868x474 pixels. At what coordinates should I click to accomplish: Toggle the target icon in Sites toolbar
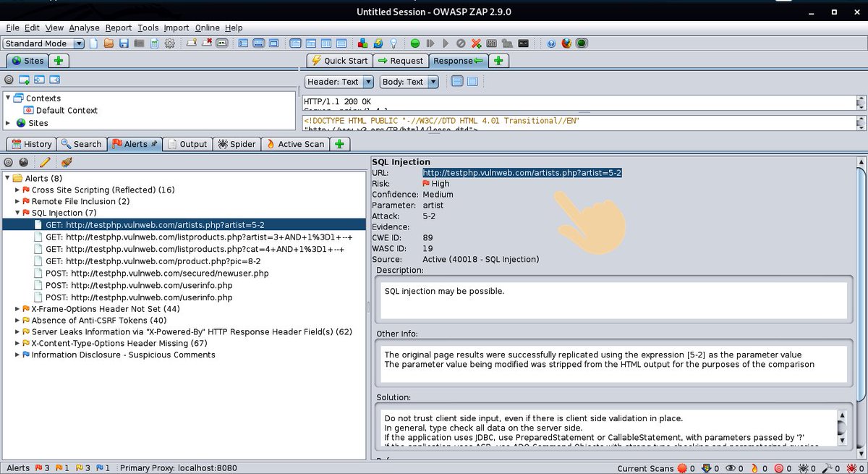[x=9, y=80]
